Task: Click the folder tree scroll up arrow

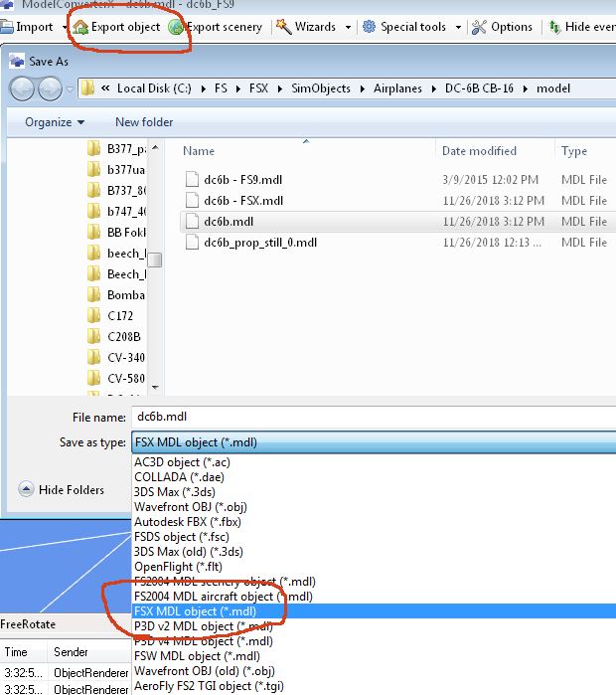Action: tap(155, 147)
